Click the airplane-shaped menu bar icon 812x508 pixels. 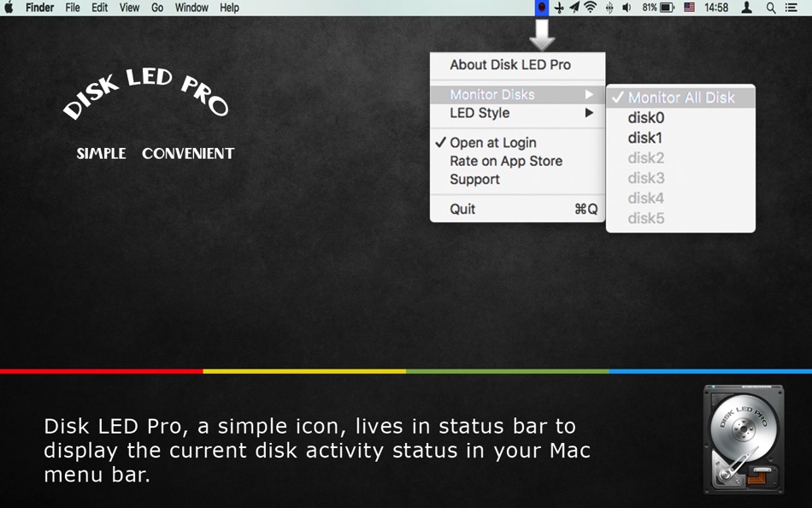click(x=559, y=8)
